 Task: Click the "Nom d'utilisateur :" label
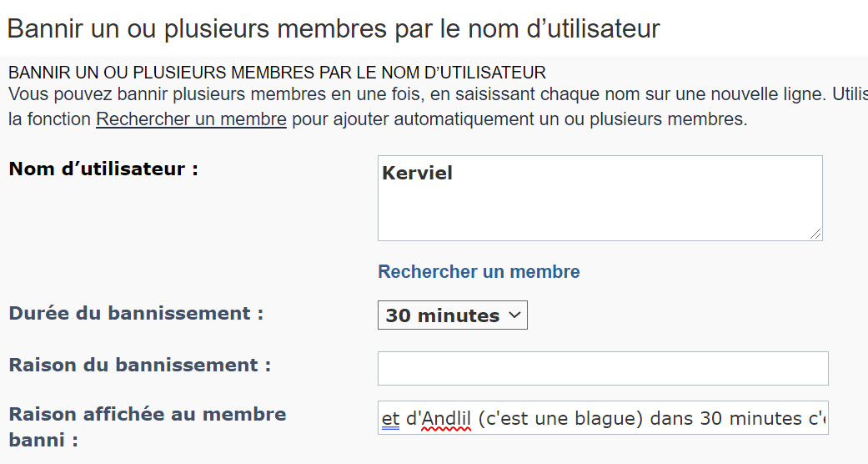point(103,169)
